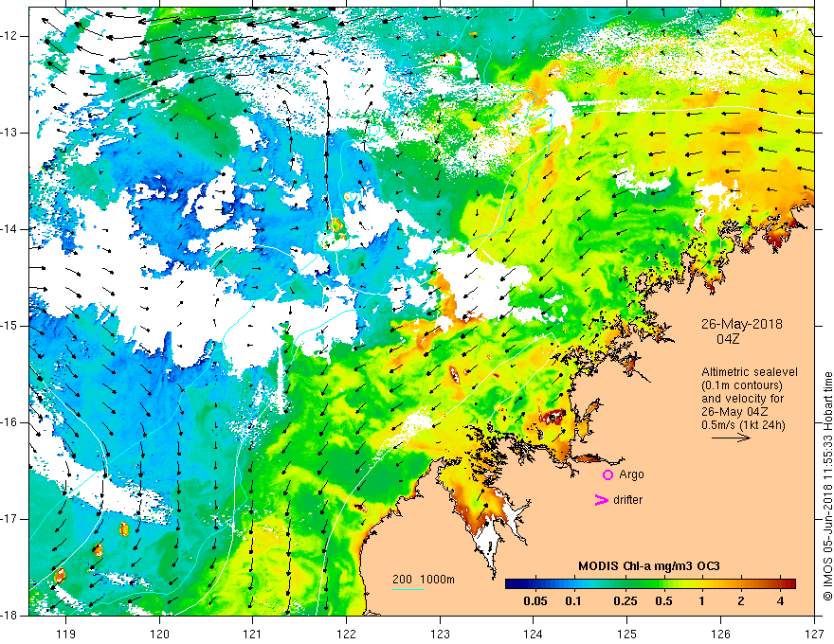Image resolution: width=834 pixels, height=644 pixels.
Task: Click the 'Argo' legend label
Action: tap(631, 474)
